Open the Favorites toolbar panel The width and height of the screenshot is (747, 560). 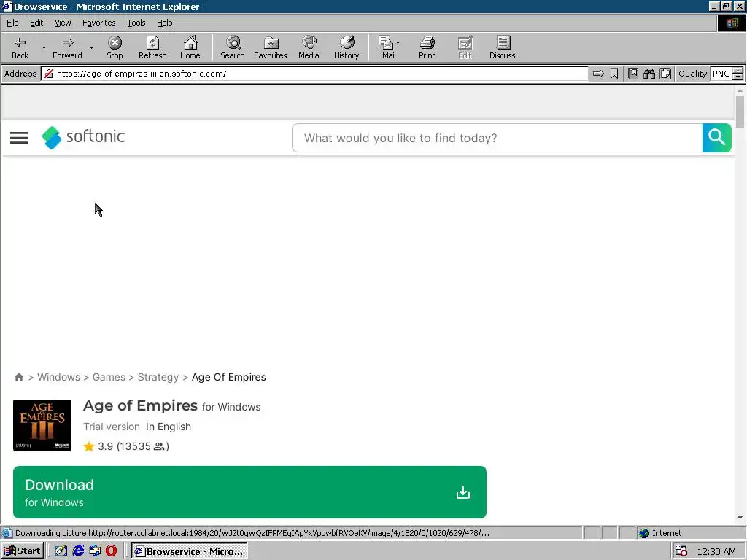[270, 47]
